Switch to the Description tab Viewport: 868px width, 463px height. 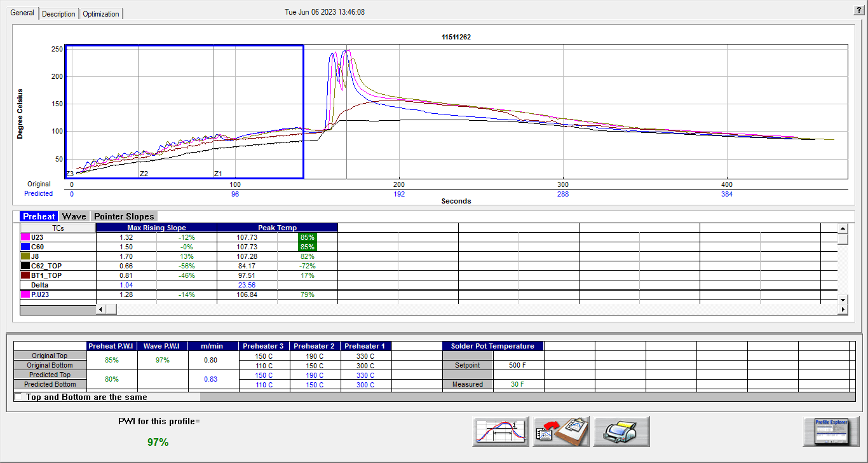click(58, 13)
